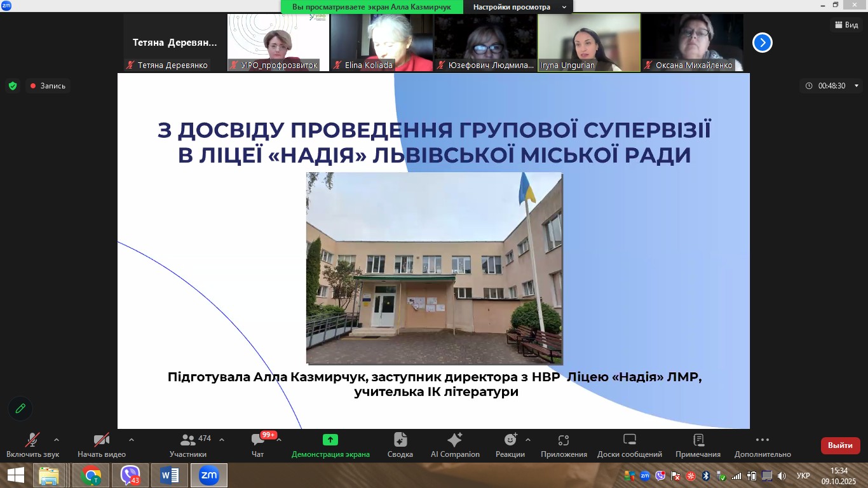
Task: Open the Chat panel icon
Action: click(257, 440)
